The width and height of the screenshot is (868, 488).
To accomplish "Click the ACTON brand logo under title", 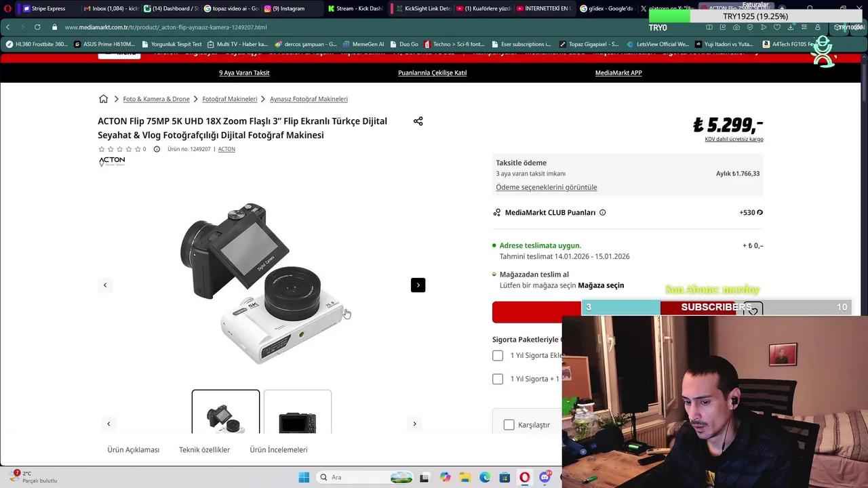I will (112, 162).
